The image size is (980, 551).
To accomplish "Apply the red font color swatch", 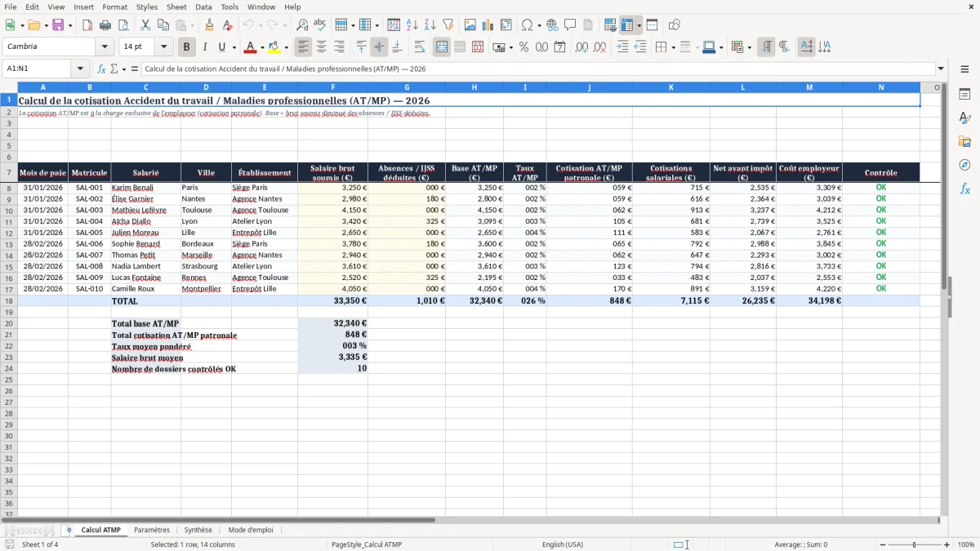I will click(x=252, y=47).
